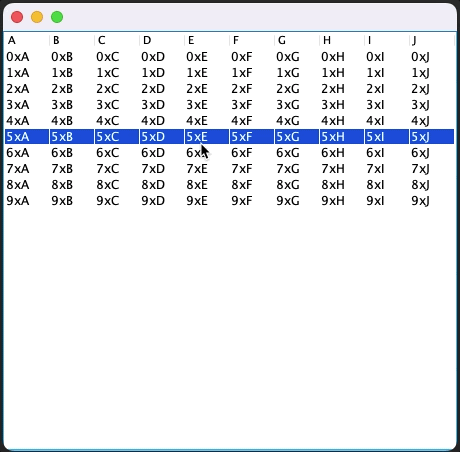
Task: Select cell 7xE
Action: click(x=207, y=169)
